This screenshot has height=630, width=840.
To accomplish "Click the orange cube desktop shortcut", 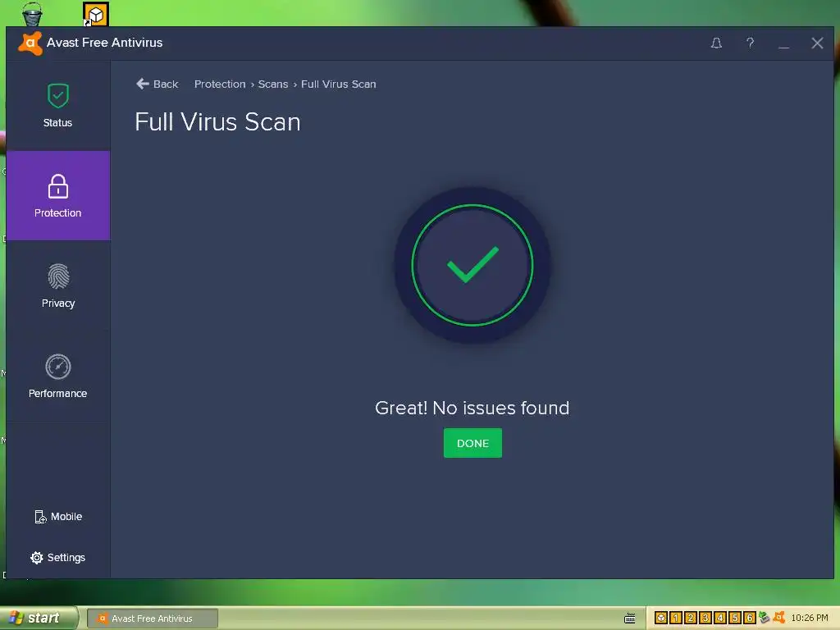I will (x=96, y=15).
